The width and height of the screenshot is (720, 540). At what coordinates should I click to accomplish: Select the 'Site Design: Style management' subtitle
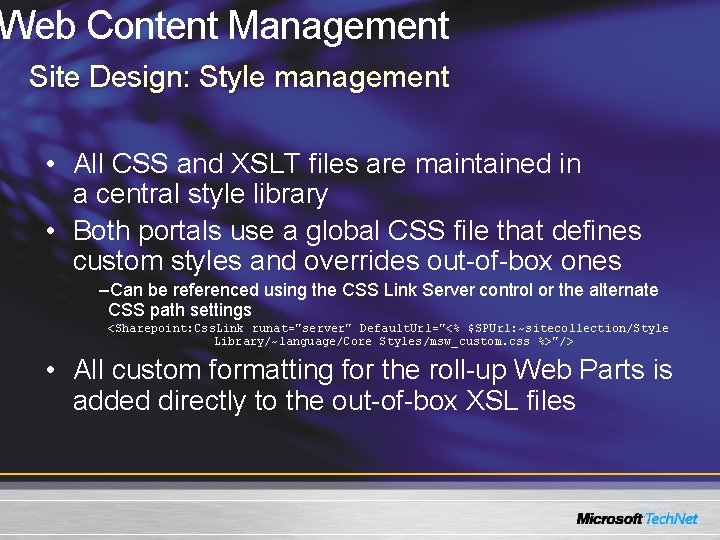(x=239, y=77)
